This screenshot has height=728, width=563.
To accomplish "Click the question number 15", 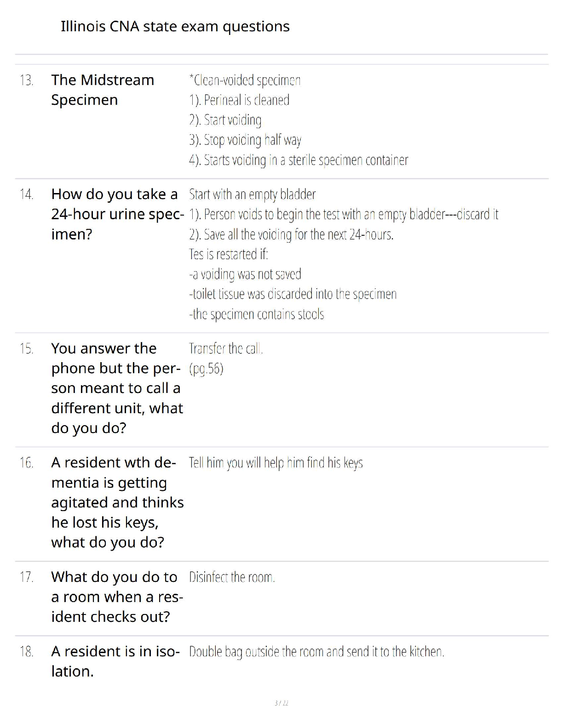I will coord(27,349).
